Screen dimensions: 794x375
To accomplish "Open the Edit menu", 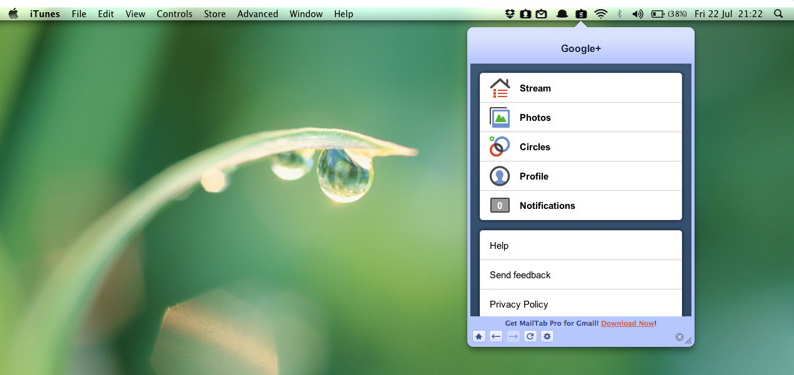I will [106, 14].
